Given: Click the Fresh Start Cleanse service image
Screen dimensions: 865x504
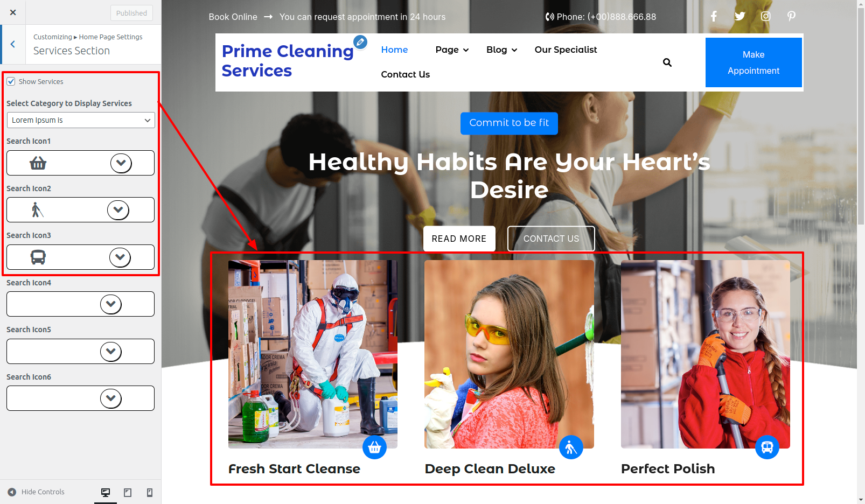Looking at the screenshot, I should [313, 354].
